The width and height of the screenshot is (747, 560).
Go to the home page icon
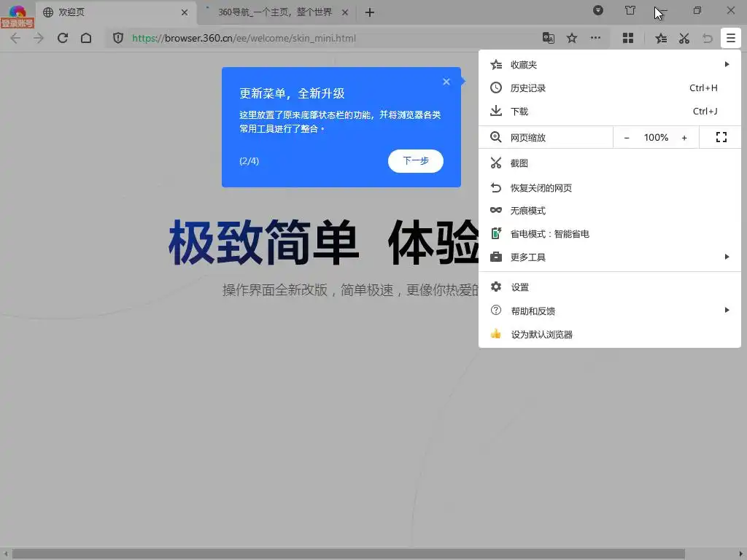[86, 38]
